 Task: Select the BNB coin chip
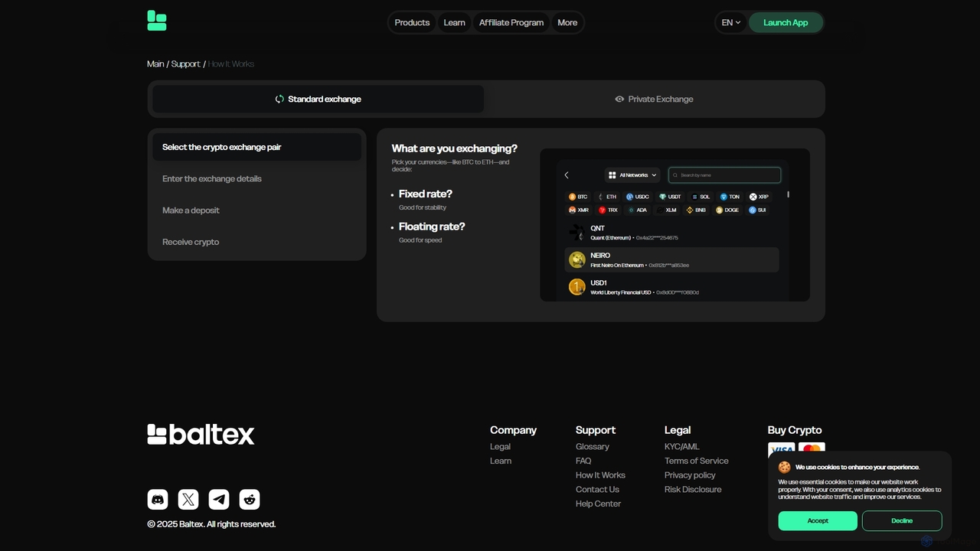[x=696, y=210]
